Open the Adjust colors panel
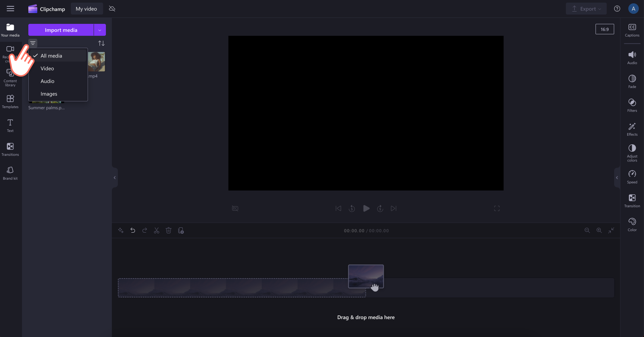The width and height of the screenshot is (644, 337). [x=632, y=153]
